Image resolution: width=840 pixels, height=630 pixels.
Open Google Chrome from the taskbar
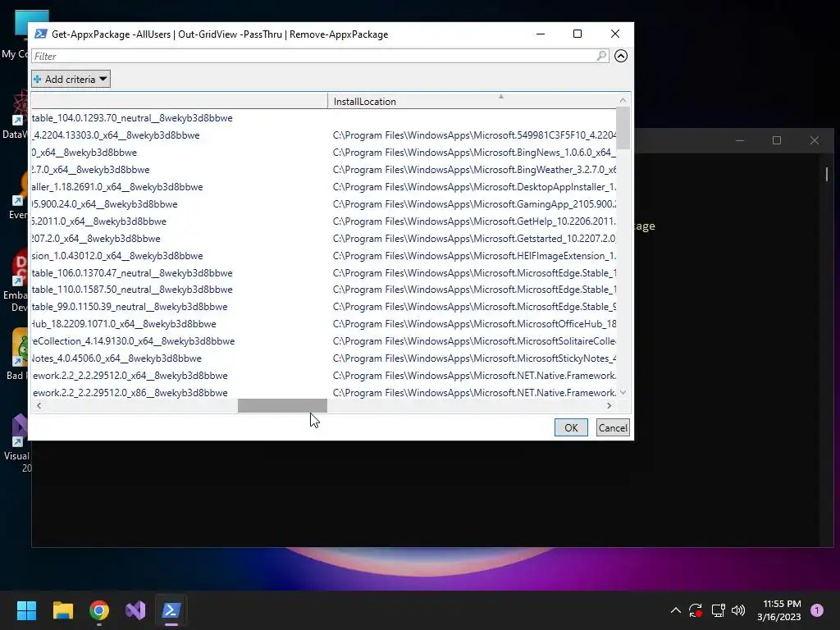click(99, 610)
